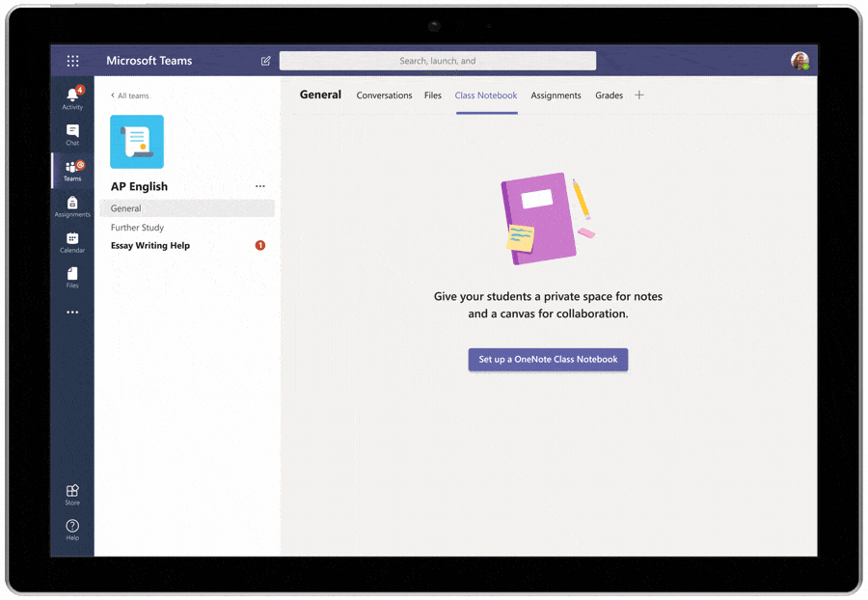Add a tab with plus icon
The image size is (868, 600).
[x=639, y=95]
